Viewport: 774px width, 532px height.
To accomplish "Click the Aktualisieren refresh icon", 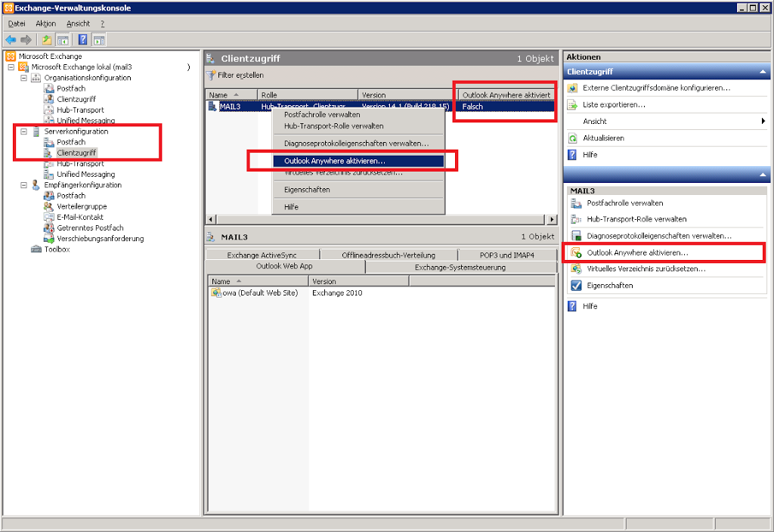I will (573, 138).
